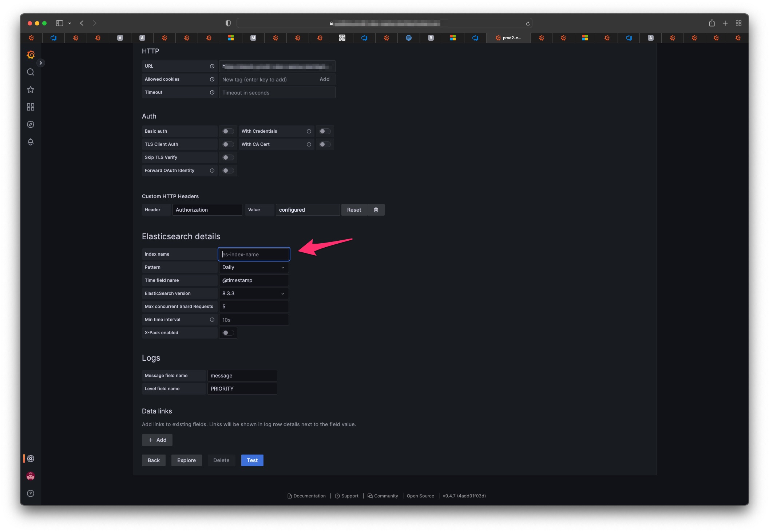Open the Alerting bell icon
Screen dimensions: 769x532
click(30, 141)
